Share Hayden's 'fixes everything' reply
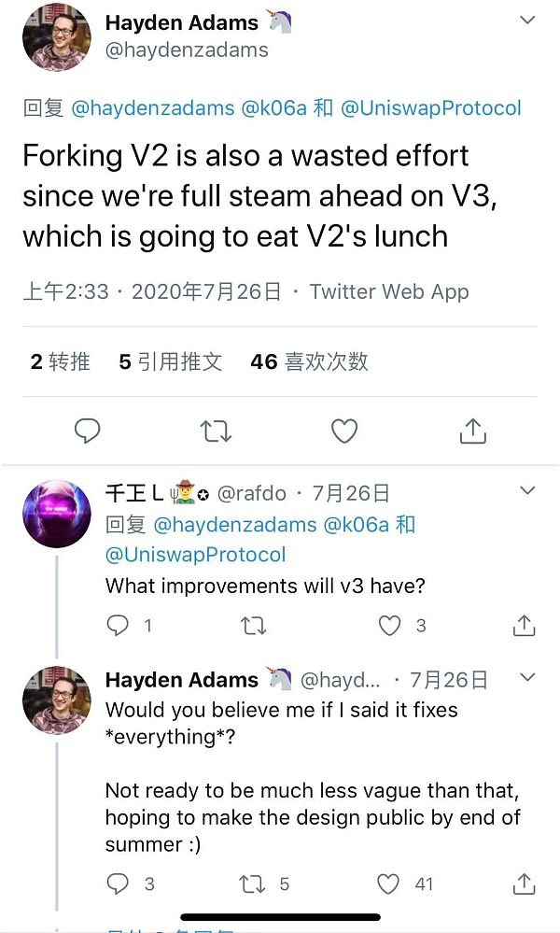This screenshot has width=560, height=933. (x=524, y=884)
